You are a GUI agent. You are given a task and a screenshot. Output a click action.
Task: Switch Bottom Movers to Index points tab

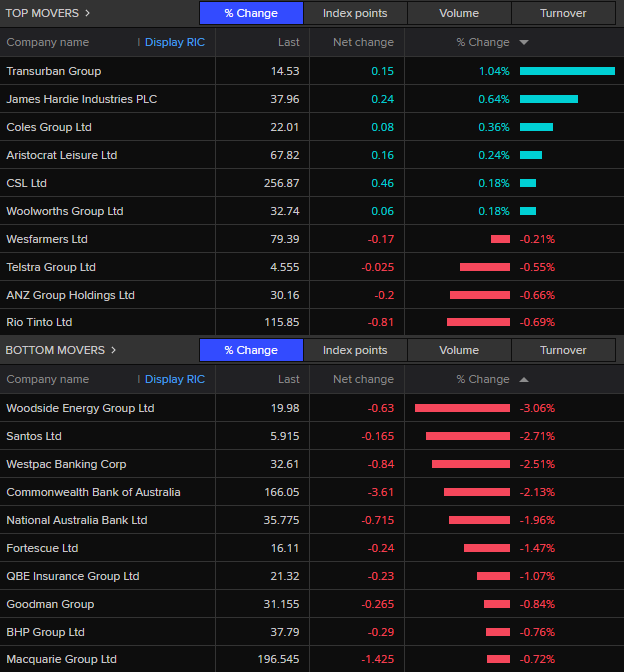click(x=355, y=350)
